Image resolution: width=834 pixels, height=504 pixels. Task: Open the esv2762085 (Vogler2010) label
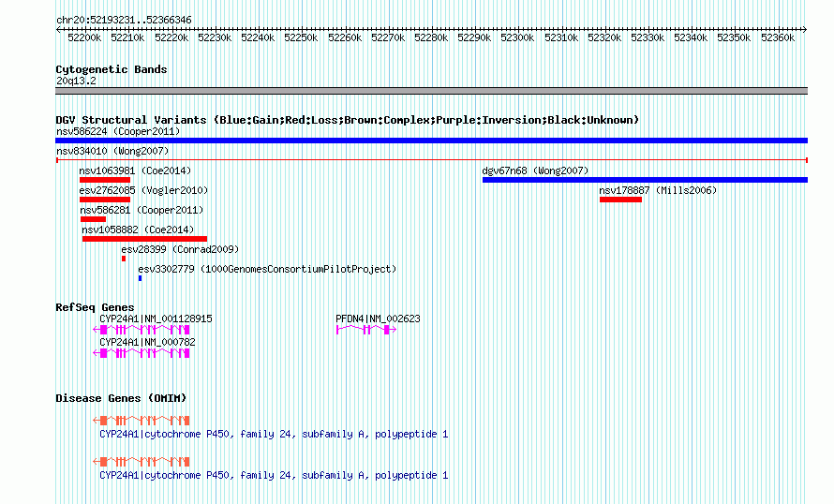[x=143, y=190]
